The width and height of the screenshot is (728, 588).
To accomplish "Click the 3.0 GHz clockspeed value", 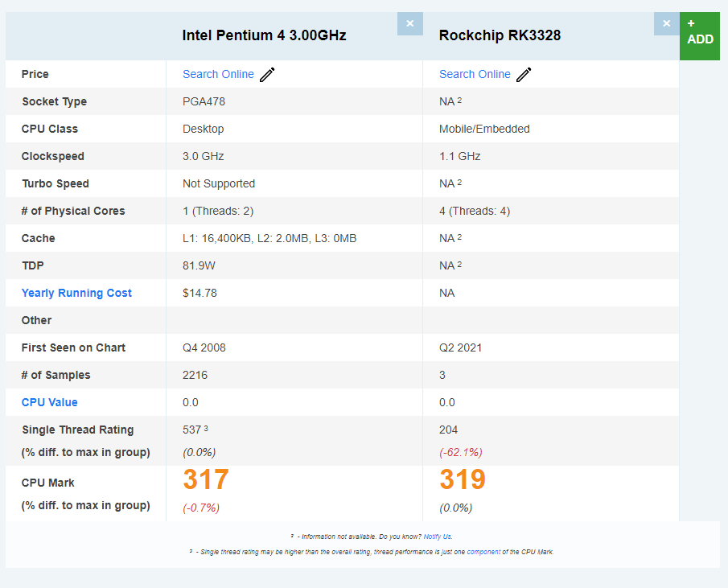I will click(x=204, y=156).
